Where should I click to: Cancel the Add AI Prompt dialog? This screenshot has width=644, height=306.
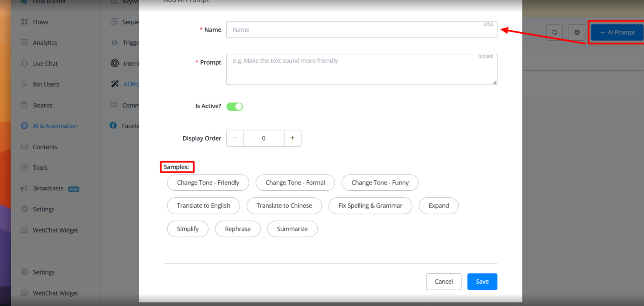[x=443, y=281]
